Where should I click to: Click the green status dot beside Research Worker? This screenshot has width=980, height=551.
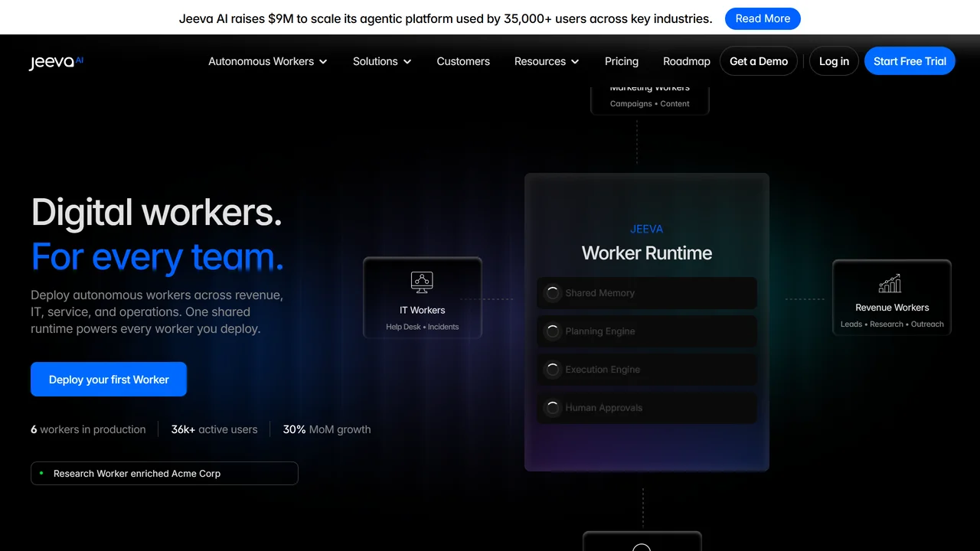pyautogui.click(x=41, y=473)
